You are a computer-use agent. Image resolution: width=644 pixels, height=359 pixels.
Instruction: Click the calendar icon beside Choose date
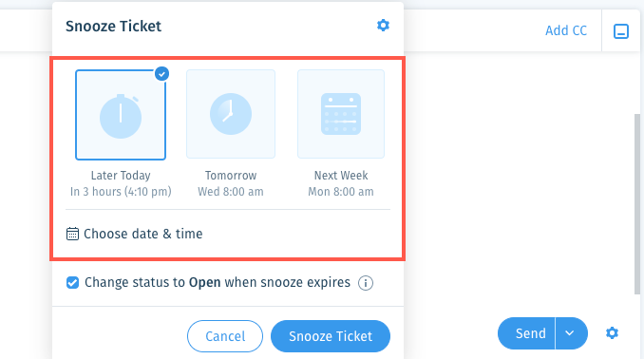72,234
